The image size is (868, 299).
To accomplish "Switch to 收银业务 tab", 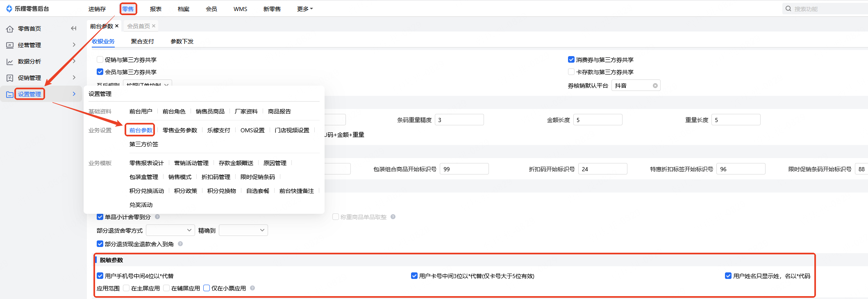I will tap(103, 41).
